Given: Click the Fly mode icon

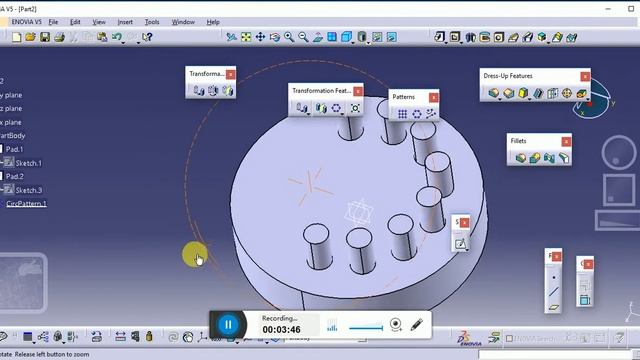Looking at the screenshot, I should point(231,37).
